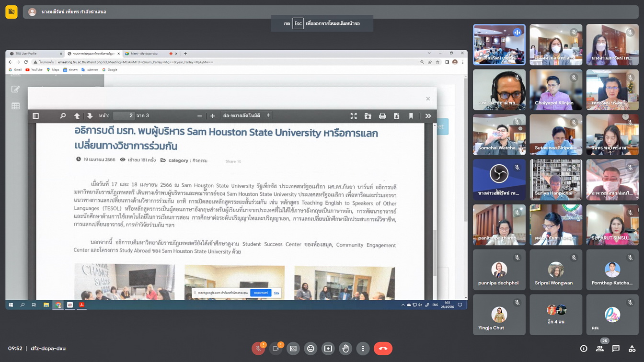Open the YouTube bookmark
644x362 pixels.
34,70
